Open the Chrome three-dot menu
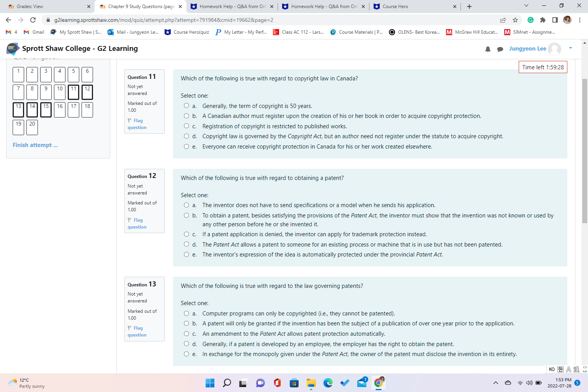This screenshot has height=392, width=588. point(580,20)
